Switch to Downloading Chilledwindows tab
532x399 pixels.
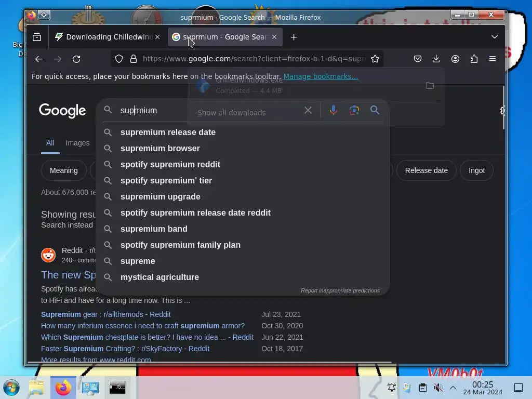pyautogui.click(x=108, y=37)
